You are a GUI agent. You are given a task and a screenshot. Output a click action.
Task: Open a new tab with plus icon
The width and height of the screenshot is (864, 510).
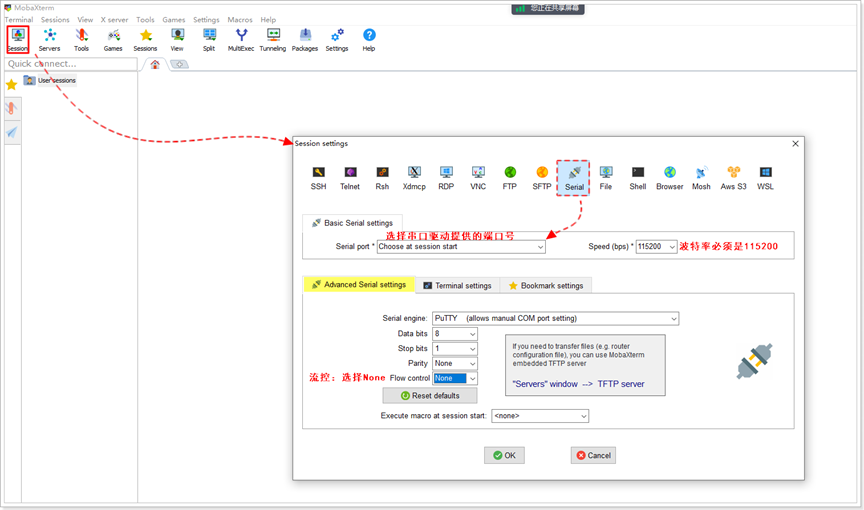180,64
